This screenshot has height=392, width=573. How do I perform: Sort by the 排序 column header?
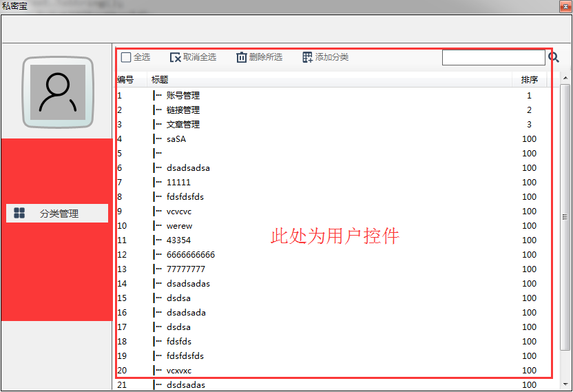click(x=529, y=80)
